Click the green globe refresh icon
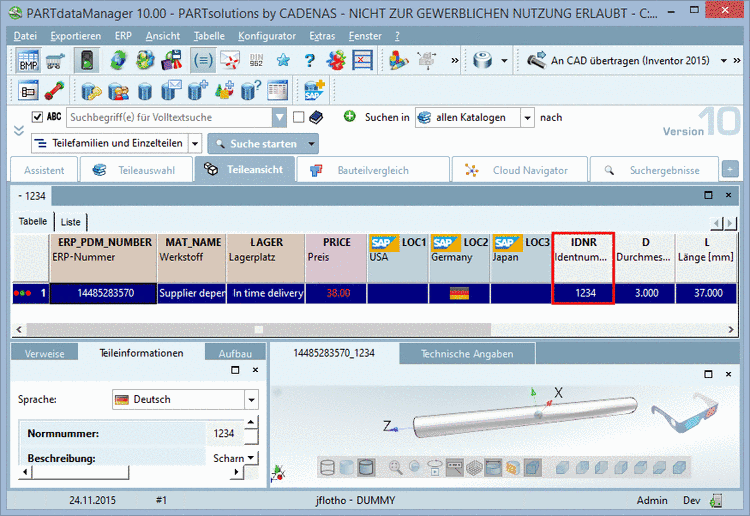Screen dimensions: 750x516 coord(118,61)
